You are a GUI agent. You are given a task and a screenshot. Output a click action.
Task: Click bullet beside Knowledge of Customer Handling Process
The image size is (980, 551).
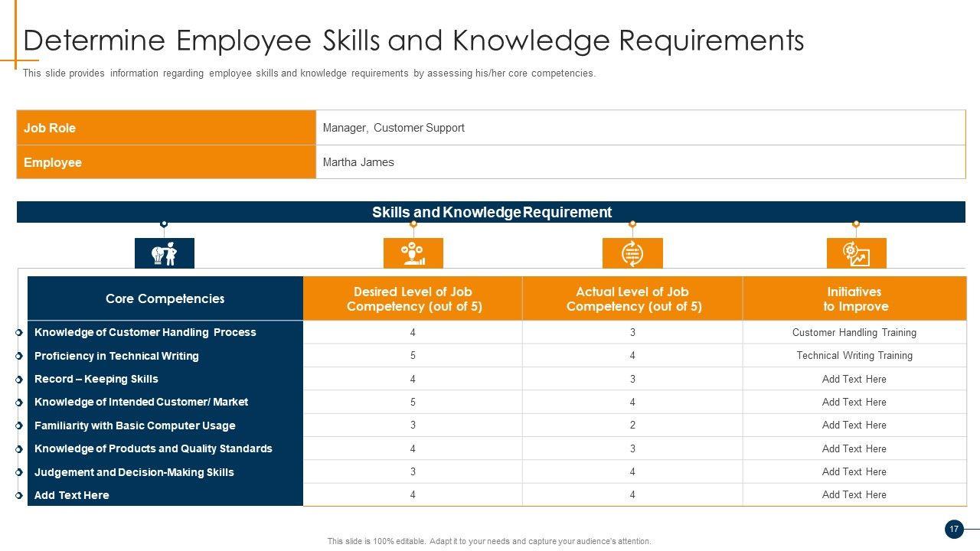coord(18,333)
